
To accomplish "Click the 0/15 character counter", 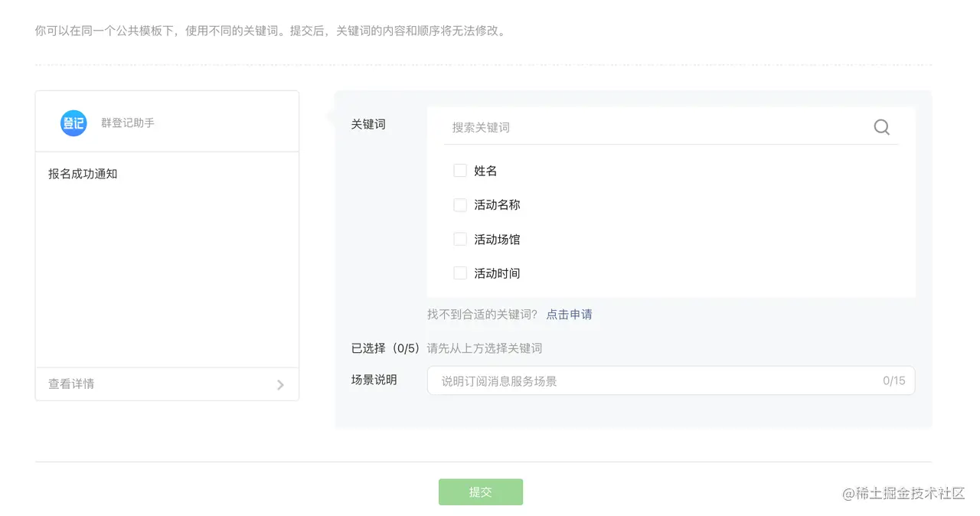I will tap(893, 380).
